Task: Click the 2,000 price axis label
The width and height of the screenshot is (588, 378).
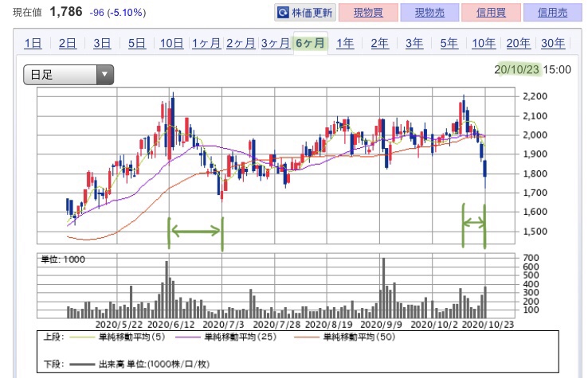Action: pos(535,134)
